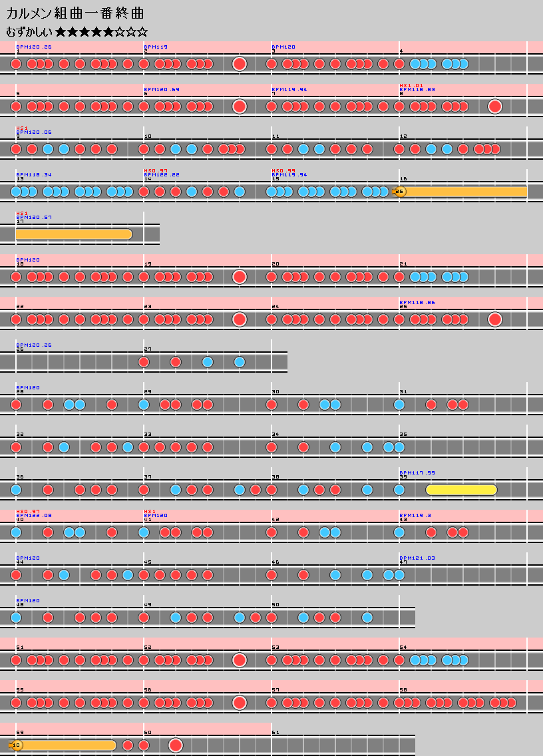Click the measure 61 number label
Viewport: 543px width, 756px height.
pos(275,732)
